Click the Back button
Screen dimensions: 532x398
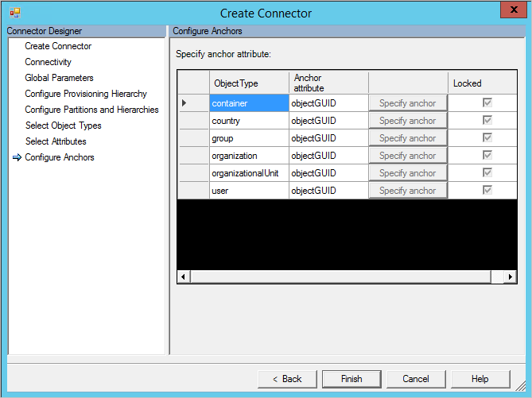[x=287, y=379]
